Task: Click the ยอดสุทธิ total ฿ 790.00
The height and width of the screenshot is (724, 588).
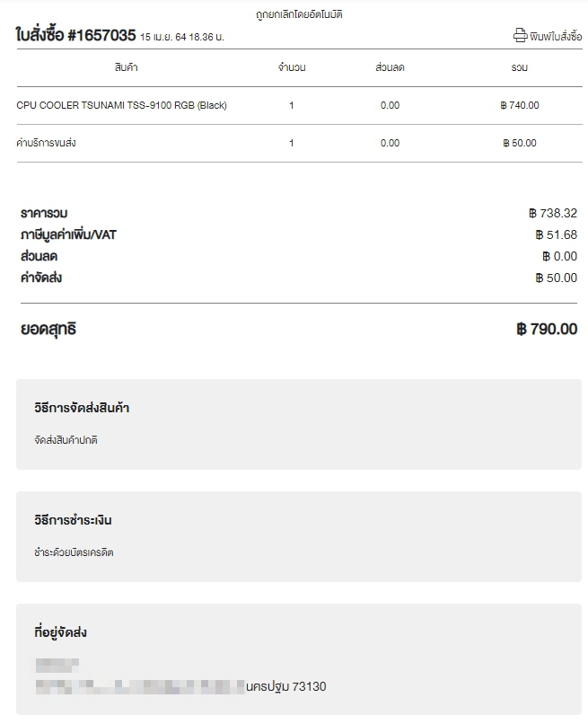Action: click(x=547, y=329)
